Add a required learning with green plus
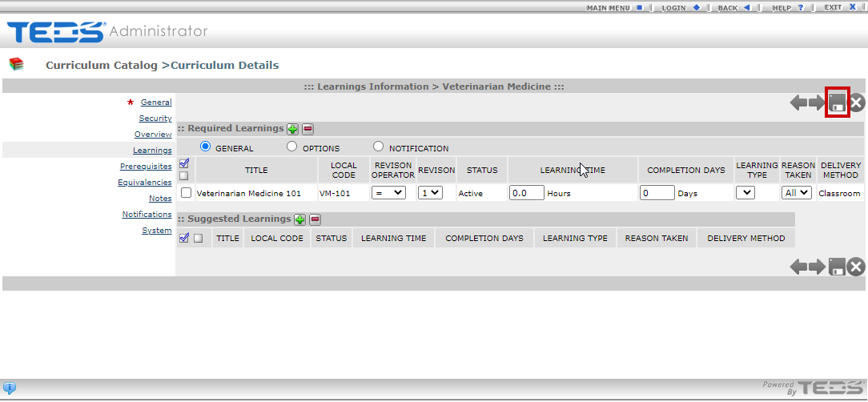This screenshot has width=868, height=402. coord(293,129)
